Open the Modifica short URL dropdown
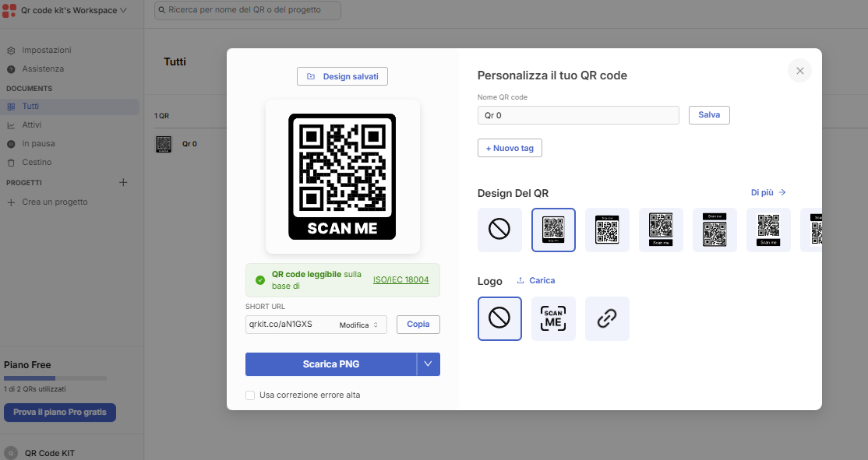This screenshot has height=460, width=868. pos(358,325)
